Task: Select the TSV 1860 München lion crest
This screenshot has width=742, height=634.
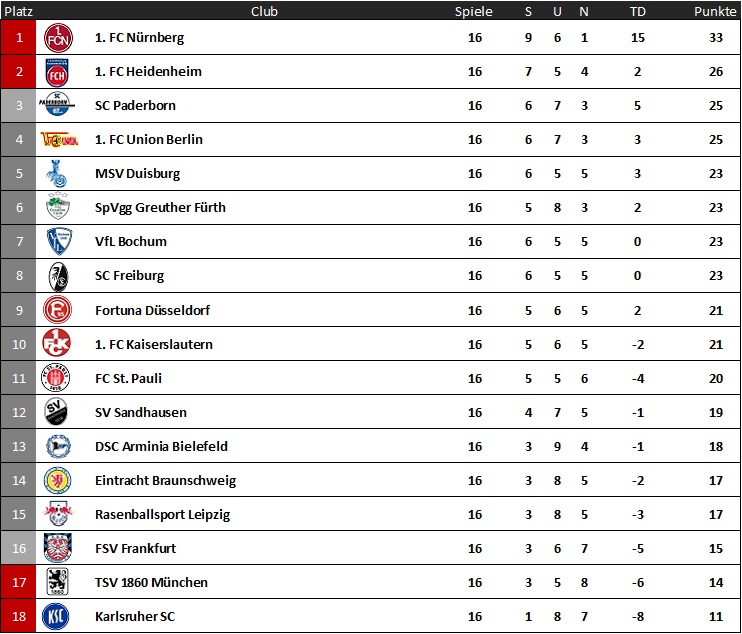Action: (57, 581)
